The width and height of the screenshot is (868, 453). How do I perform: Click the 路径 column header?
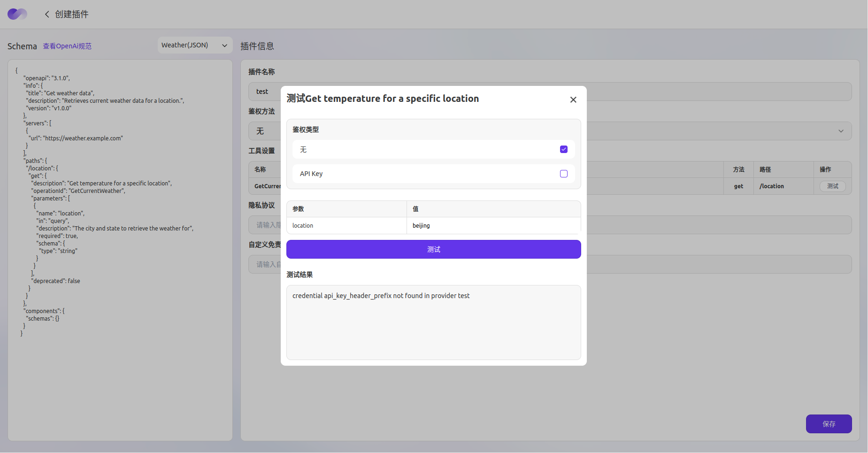765,169
